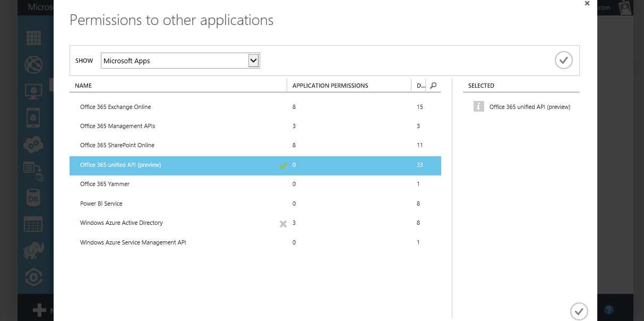Click the New plus button in background bottom bar
Screen dimensions: 644x321
pyautogui.click(x=40, y=311)
